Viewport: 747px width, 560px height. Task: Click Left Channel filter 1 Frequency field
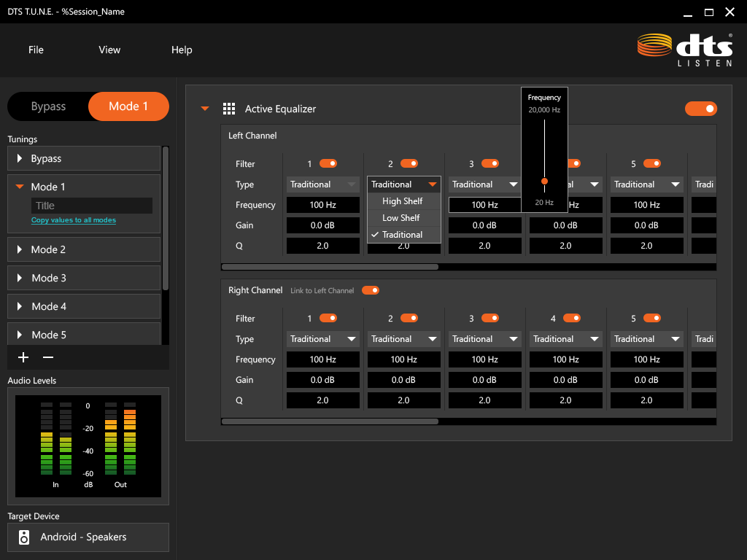click(323, 205)
